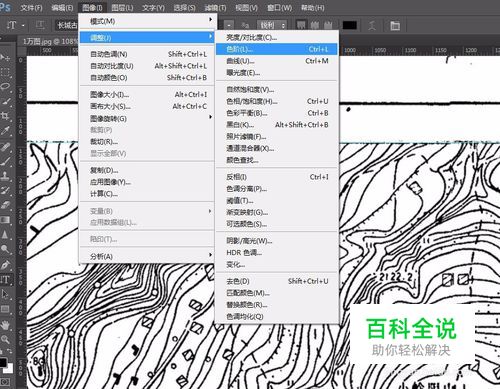Choose 自动色调(N) command
The image size is (500, 389).
147,54
